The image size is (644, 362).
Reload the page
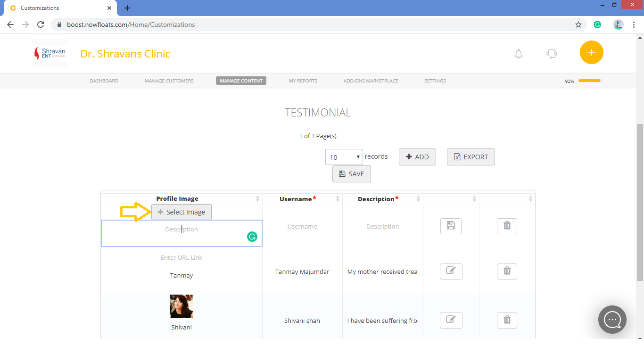click(x=41, y=25)
